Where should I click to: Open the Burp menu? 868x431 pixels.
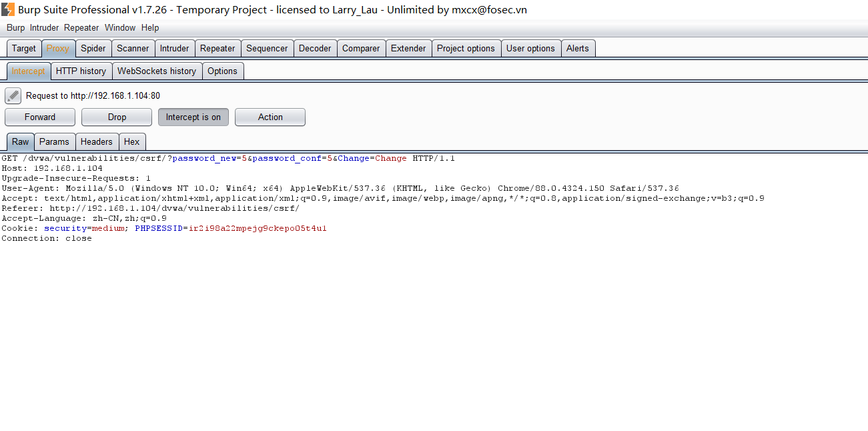[x=15, y=28]
